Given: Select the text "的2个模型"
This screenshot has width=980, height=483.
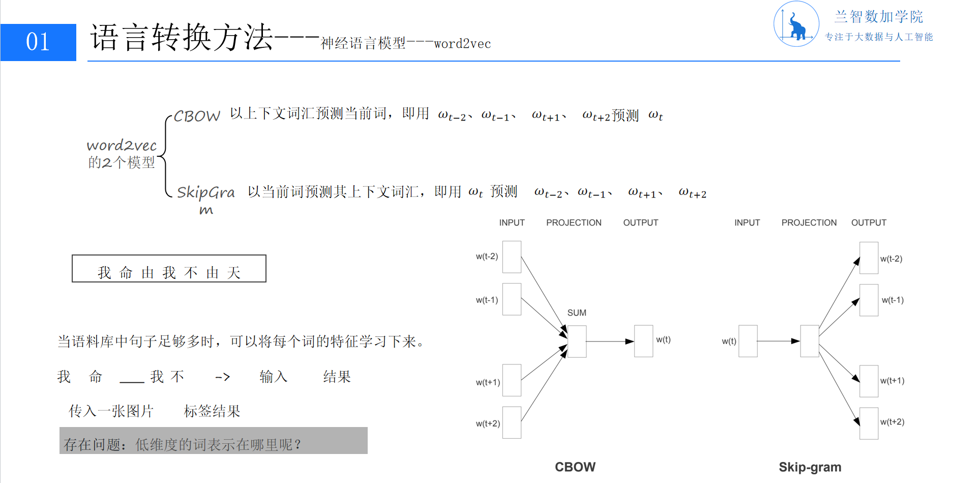Looking at the screenshot, I should click(x=122, y=162).
